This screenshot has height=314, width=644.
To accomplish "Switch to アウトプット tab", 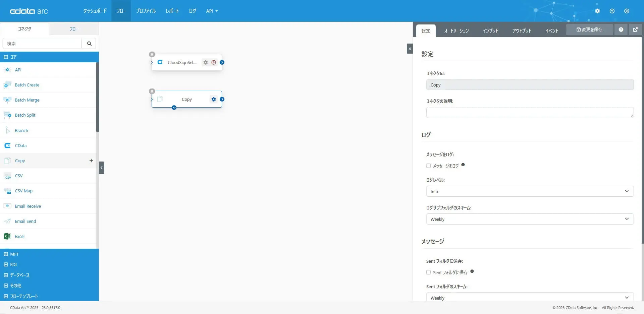I will coord(522,31).
